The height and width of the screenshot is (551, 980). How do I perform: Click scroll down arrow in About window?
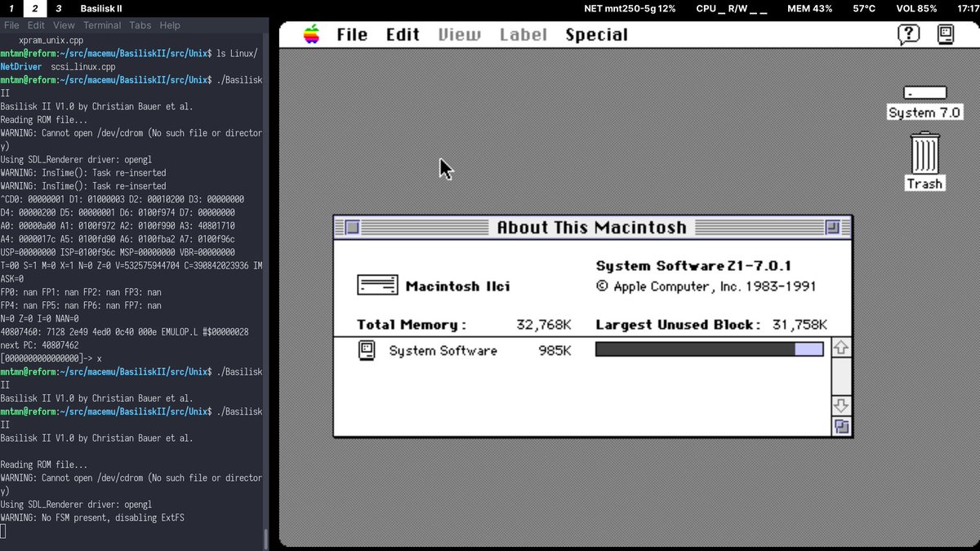[841, 406]
